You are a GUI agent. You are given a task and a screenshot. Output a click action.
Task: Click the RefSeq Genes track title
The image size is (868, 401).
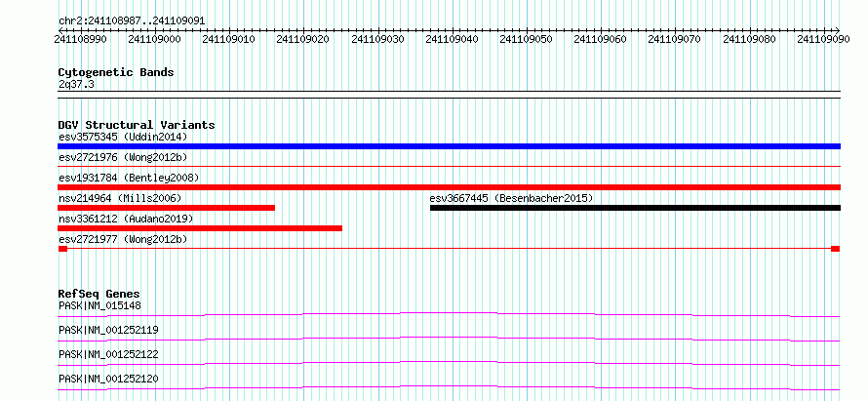tap(99, 294)
